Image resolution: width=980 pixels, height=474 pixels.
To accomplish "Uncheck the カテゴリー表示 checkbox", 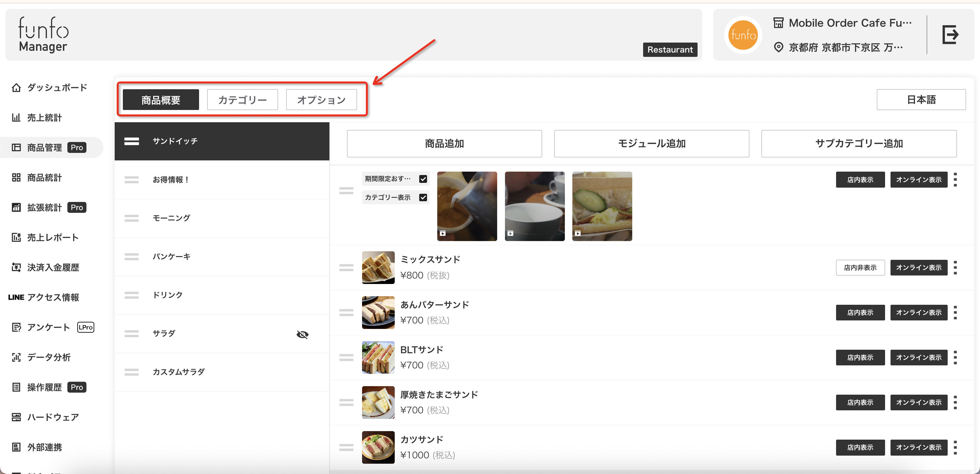I will click(x=423, y=197).
